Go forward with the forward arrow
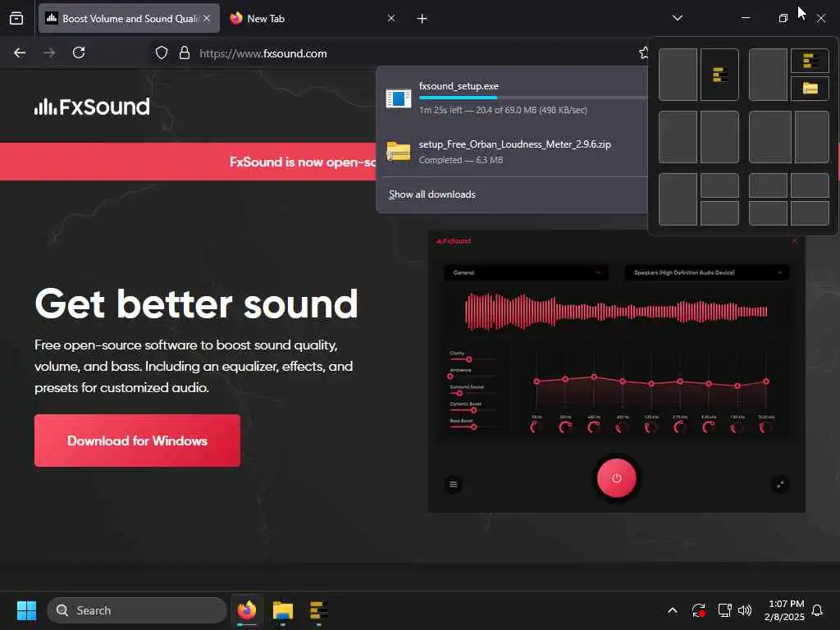The width and height of the screenshot is (840, 630). pos(49,53)
